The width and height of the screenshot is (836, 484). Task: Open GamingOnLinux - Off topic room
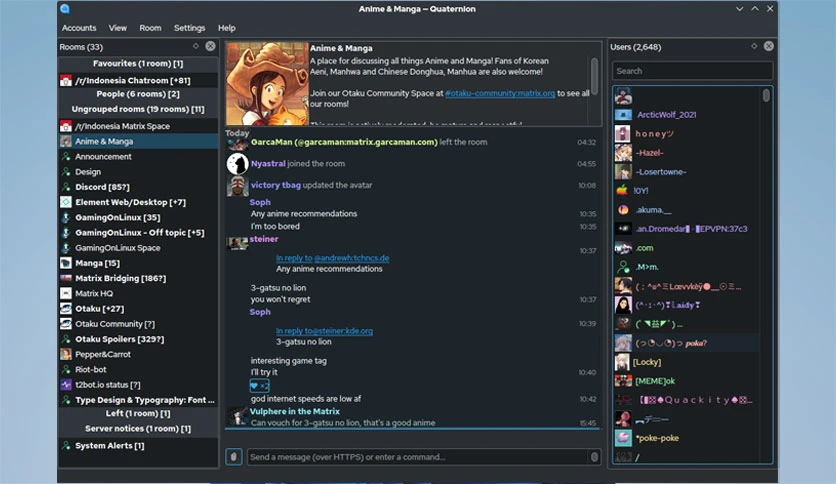pyautogui.click(x=138, y=232)
